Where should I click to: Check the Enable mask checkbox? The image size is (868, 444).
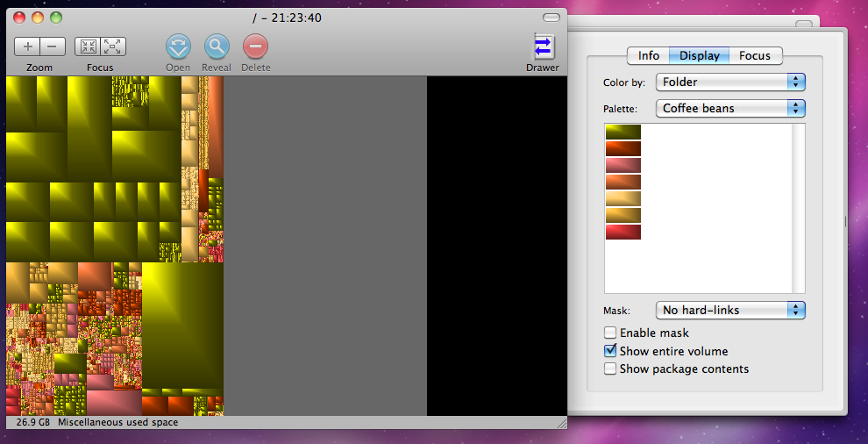click(x=610, y=333)
